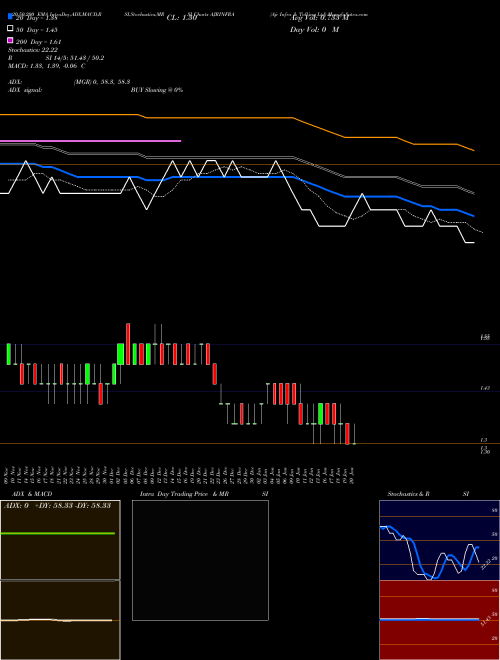500x660 pixels.
Task: Click the 1.43 price level label on the axis
Action: pyautogui.click(x=485, y=389)
